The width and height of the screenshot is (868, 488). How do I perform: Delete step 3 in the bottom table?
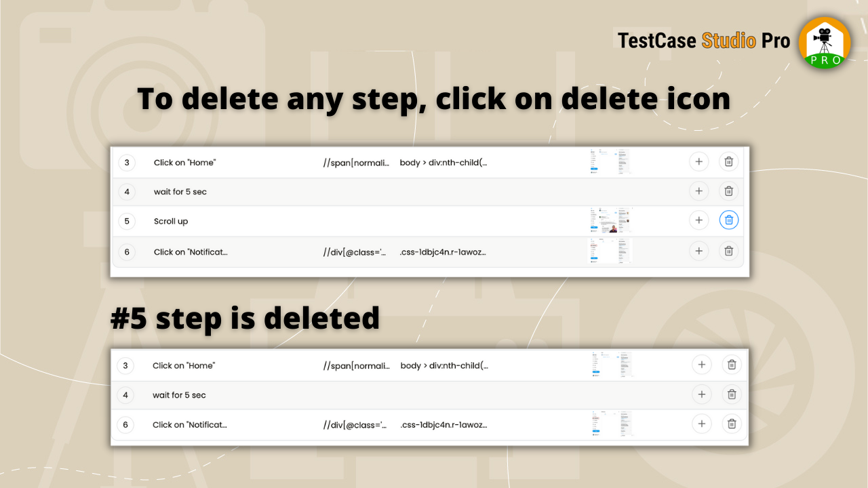point(731,364)
